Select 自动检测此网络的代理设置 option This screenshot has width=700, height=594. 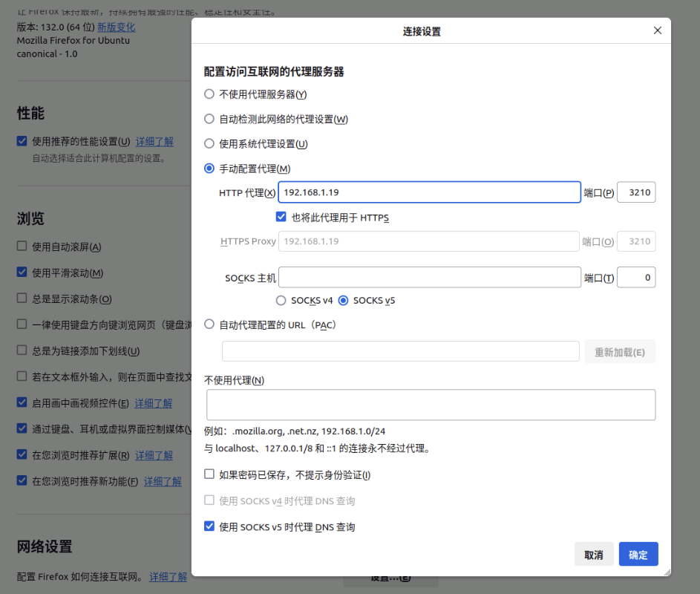209,119
